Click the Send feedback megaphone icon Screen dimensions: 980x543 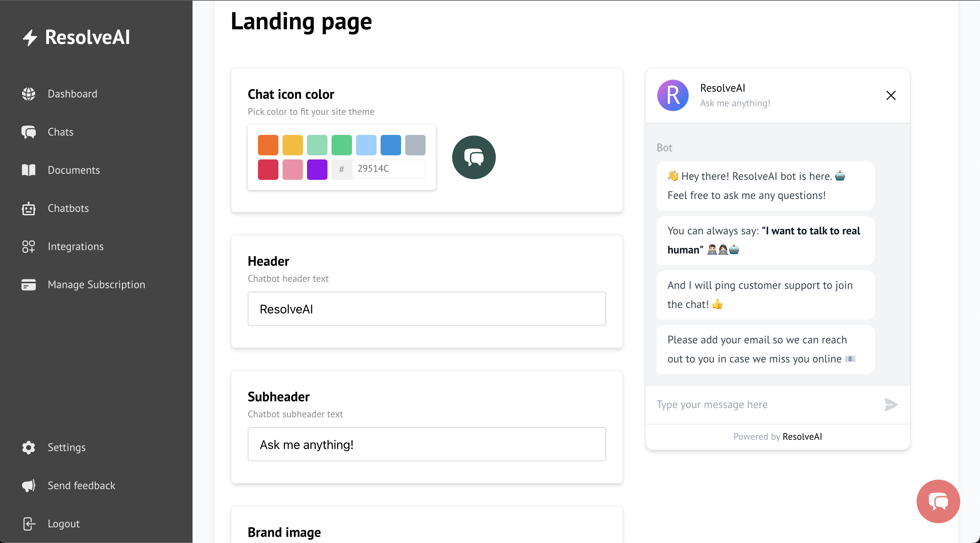pos(29,485)
